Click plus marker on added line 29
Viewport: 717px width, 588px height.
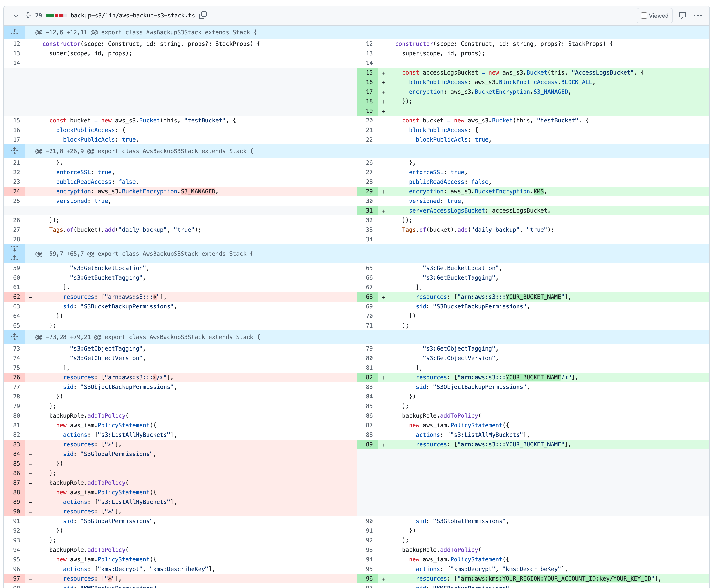click(x=383, y=192)
